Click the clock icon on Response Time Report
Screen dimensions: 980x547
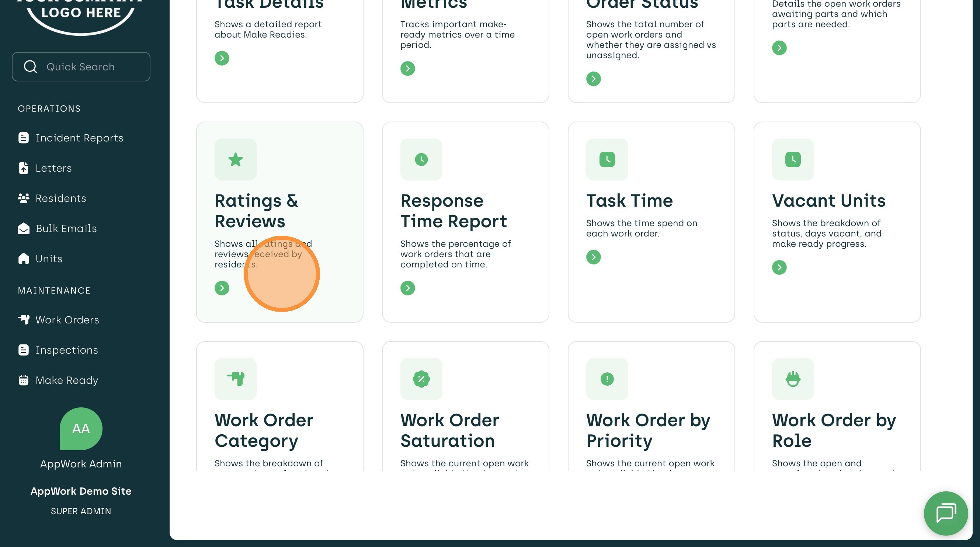point(421,159)
